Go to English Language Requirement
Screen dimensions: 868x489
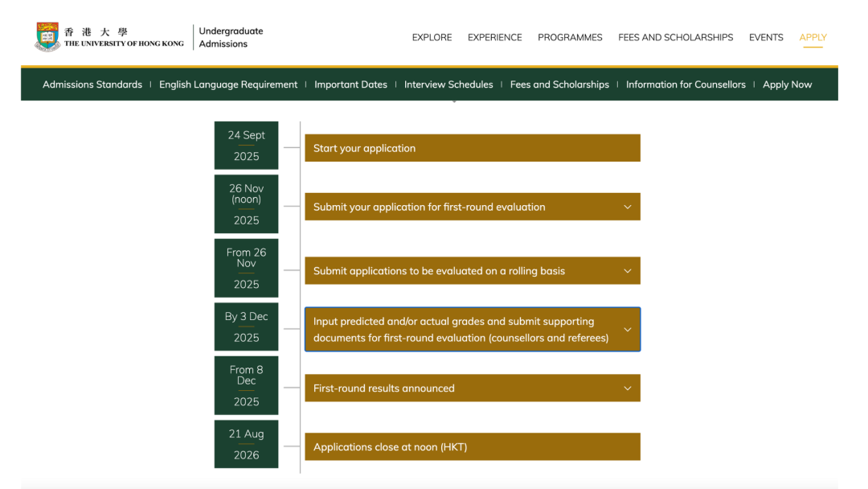228,84
